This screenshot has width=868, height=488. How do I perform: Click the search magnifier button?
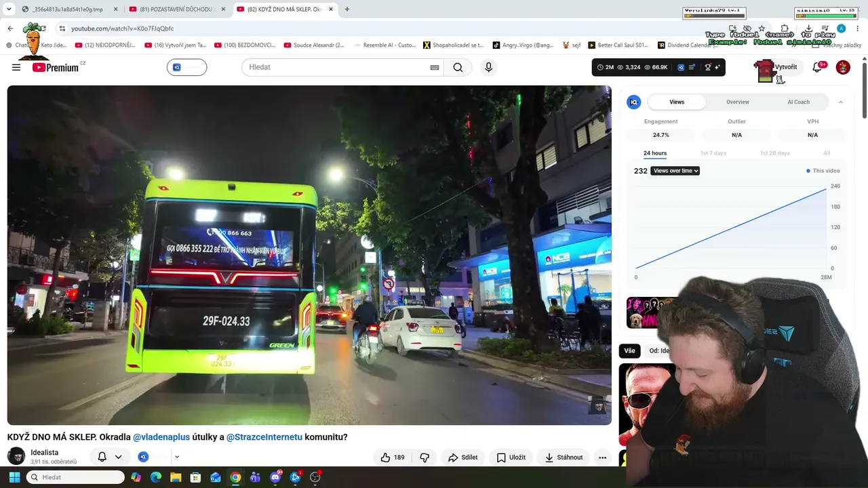click(x=458, y=67)
